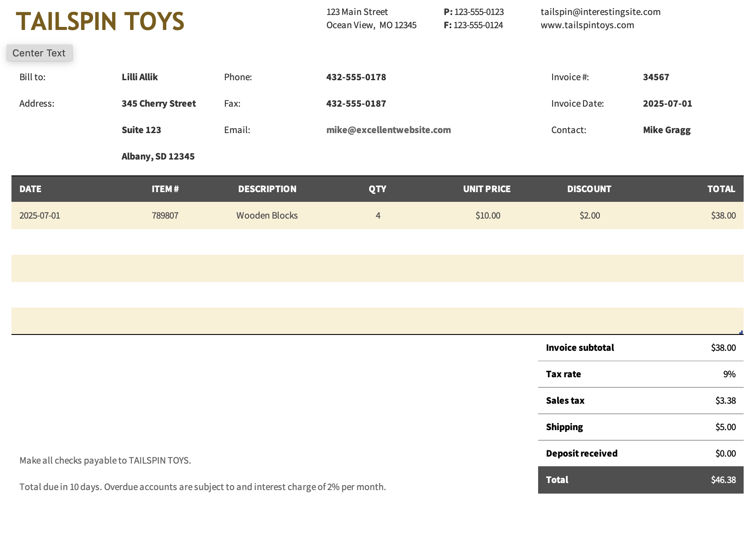
Task: Select deposit received value $0.00
Action: [726, 453]
